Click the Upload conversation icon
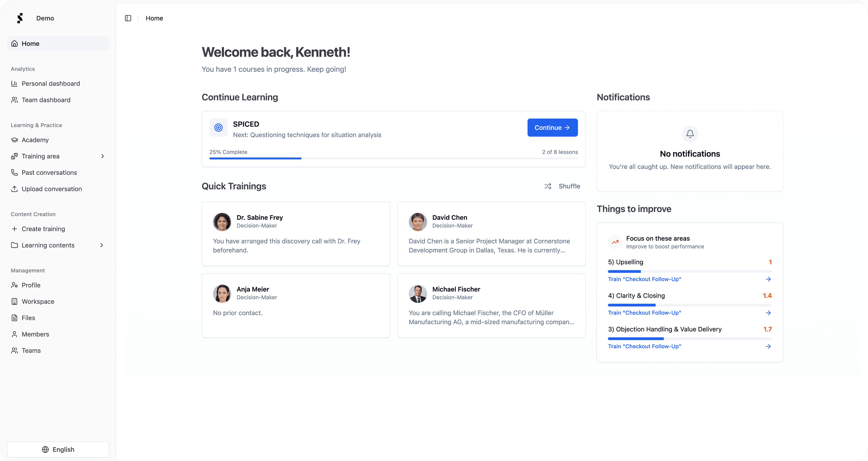Image resolution: width=868 pixels, height=461 pixels. [14, 189]
